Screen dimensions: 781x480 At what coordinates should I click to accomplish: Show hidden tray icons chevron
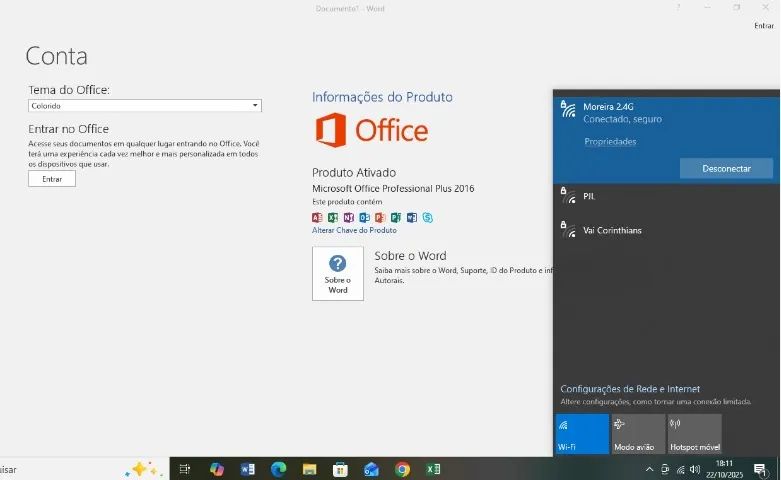(x=649, y=469)
